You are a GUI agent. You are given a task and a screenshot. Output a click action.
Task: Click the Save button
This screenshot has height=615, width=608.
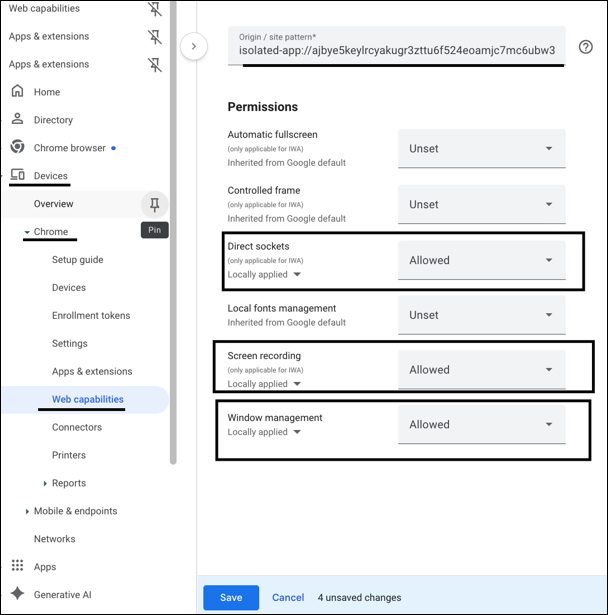231,598
